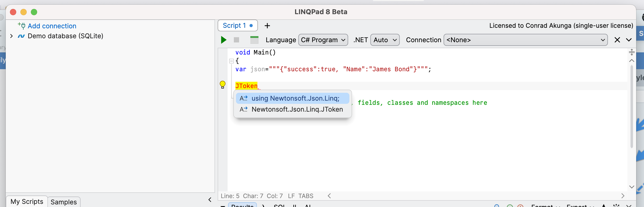Screen dimensions: 644x207
Task: Add a new script tab with plus
Action: click(267, 26)
